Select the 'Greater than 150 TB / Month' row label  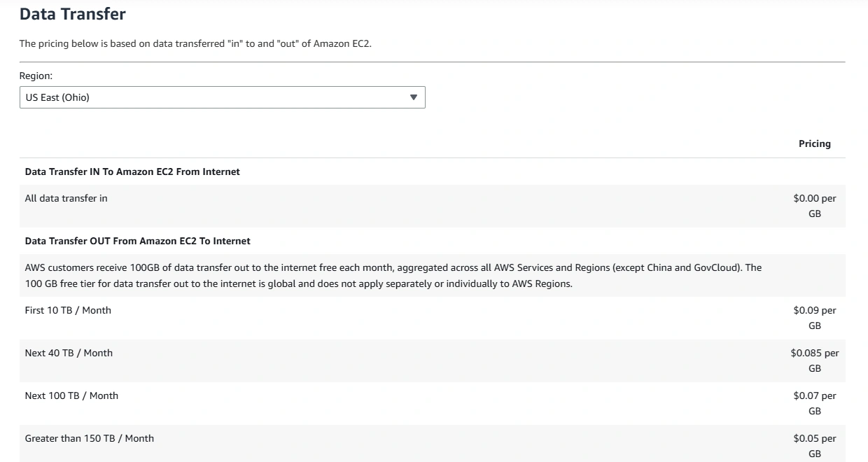[90, 438]
